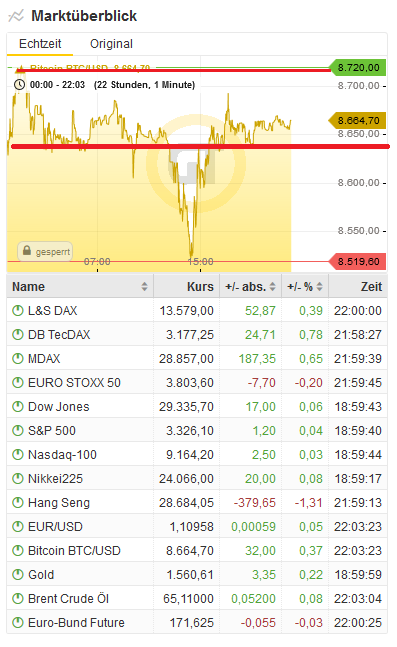
Task: Click the MDAX change value 187,35
Action: pyautogui.click(x=257, y=358)
